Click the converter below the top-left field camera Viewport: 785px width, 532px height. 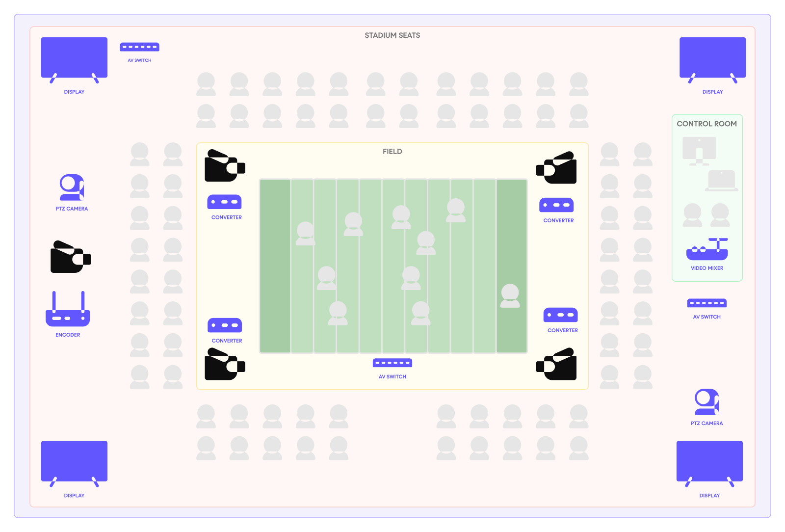point(224,202)
